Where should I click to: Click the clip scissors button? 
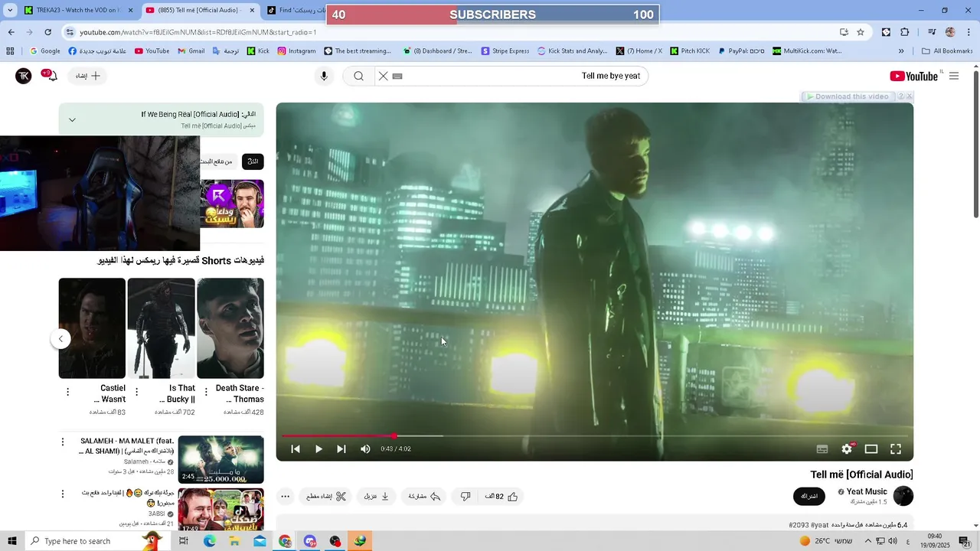[x=326, y=497]
